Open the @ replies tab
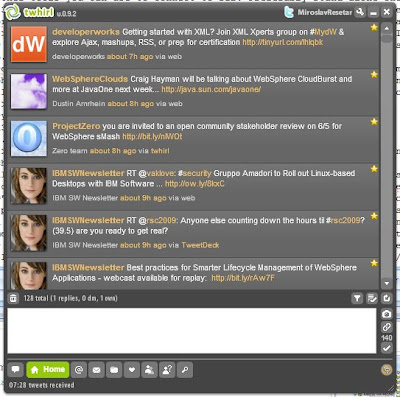Image resolution: width=400 pixels, height=397 pixels. 79,370
